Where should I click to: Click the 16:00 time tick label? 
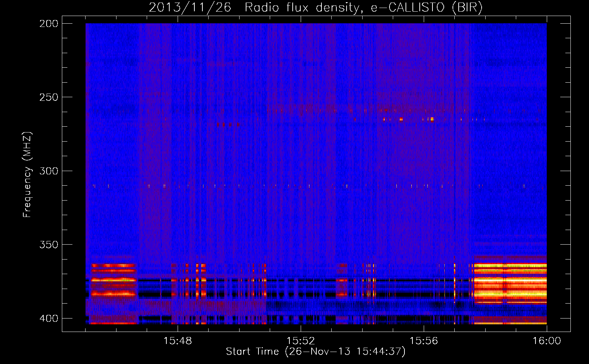[547, 341]
